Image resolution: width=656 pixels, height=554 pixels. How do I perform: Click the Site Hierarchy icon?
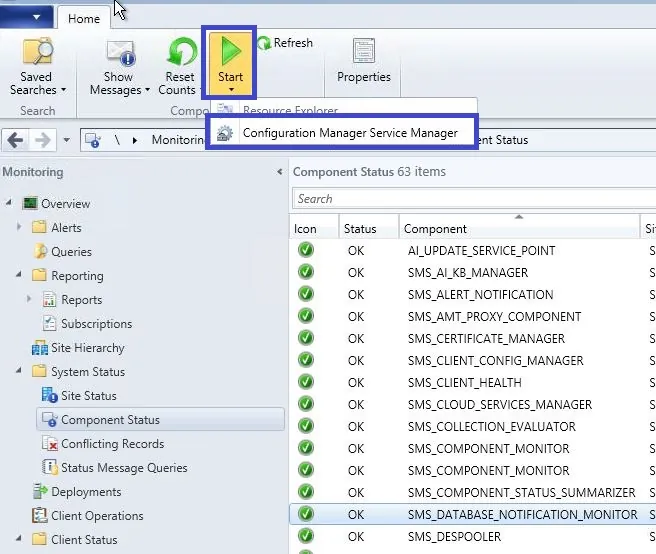(40, 347)
